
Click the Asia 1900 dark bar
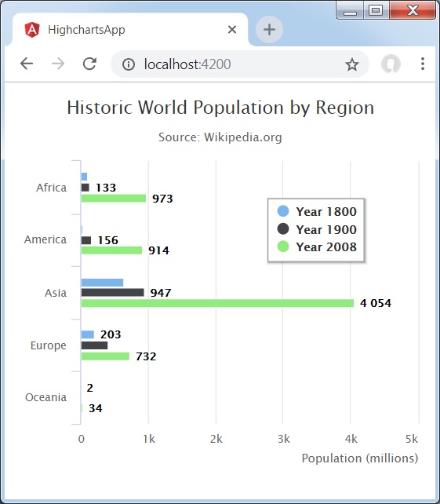[113, 292]
